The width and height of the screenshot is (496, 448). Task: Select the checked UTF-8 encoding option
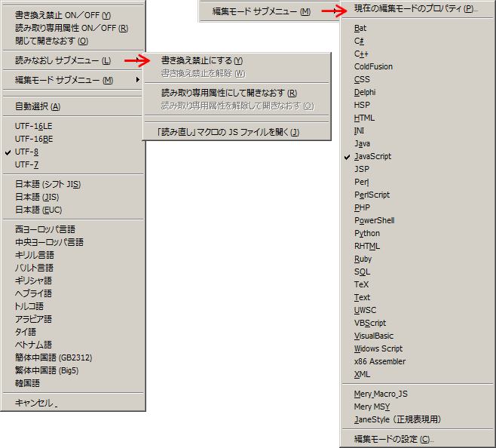(27, 152)
